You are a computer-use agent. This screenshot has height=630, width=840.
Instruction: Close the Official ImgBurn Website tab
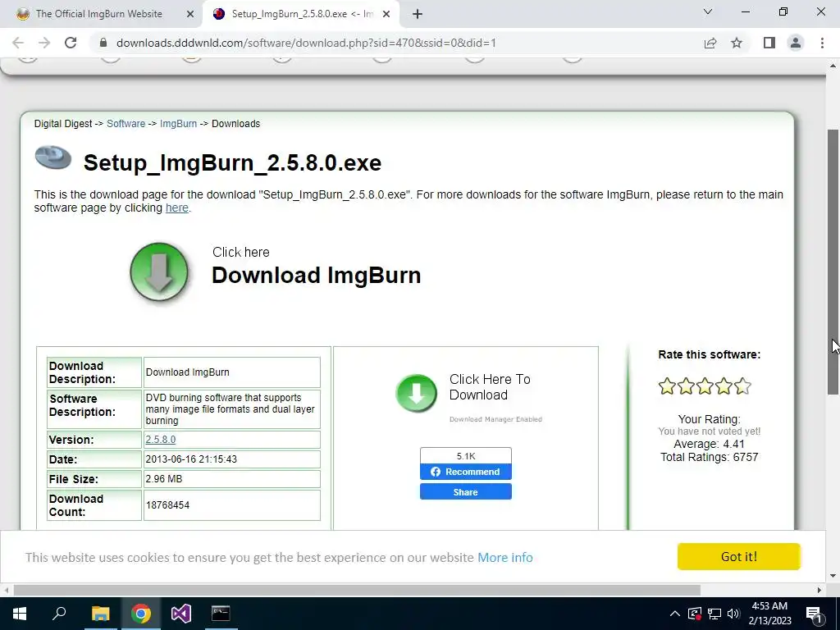coord(190,14)
